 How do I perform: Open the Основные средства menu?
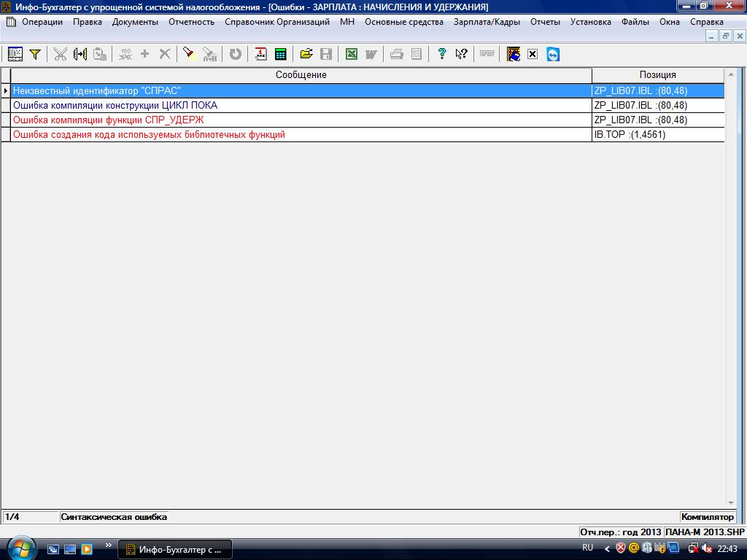coord(403,22)
